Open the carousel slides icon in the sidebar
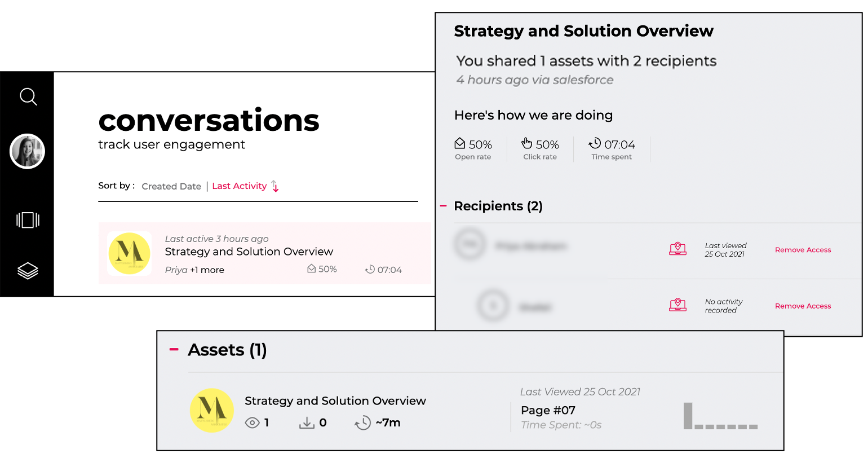Viewport: 868px width, 458px height. click(28, 220)
